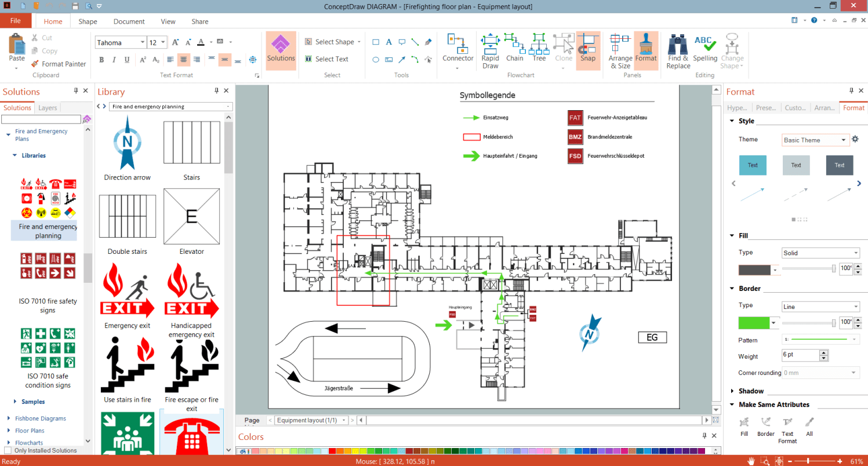Select the Clone tool
The width and height of the screenshot is (868, 466).
click(563, 49)
